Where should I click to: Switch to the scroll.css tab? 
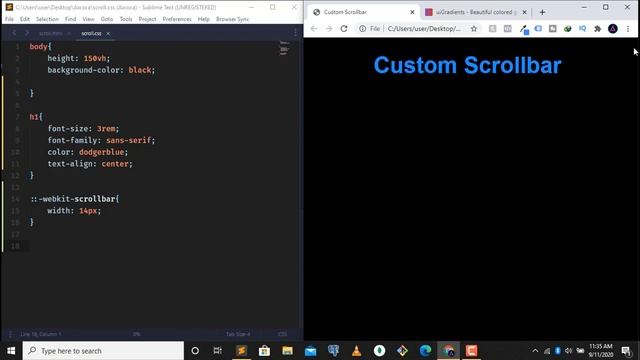click(x=91, y=33)
